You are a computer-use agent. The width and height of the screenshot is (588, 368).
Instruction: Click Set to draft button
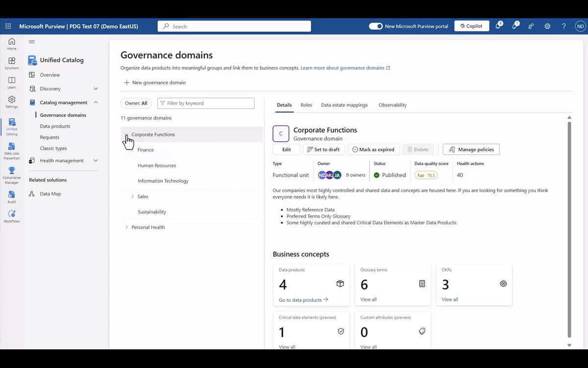tap(324, 150)
